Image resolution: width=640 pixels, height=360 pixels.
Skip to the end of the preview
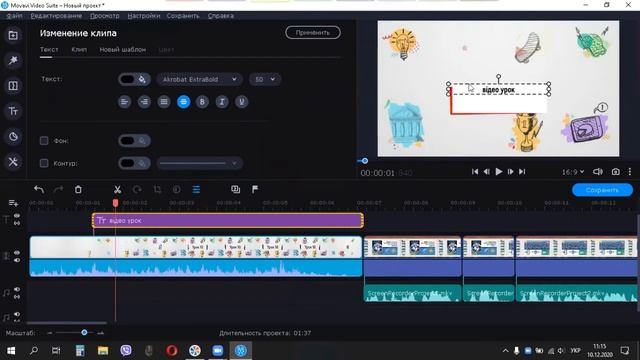click(x=522, y=172)
